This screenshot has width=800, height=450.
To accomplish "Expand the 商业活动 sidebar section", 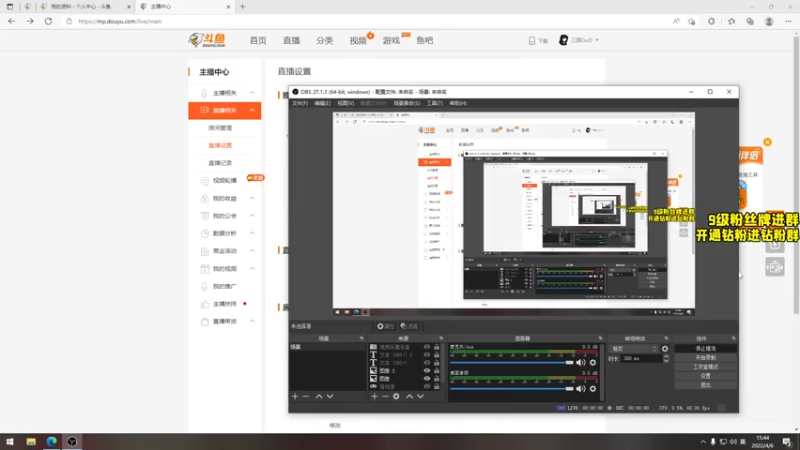I will pyautogui.click(x=252, y=251).
